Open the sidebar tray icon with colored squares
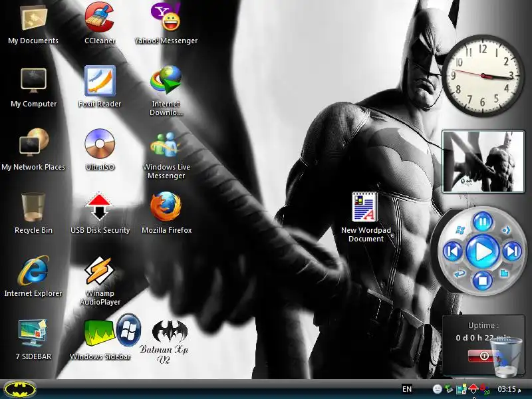This screenshot has height=399, width=532. pos(461,389)
